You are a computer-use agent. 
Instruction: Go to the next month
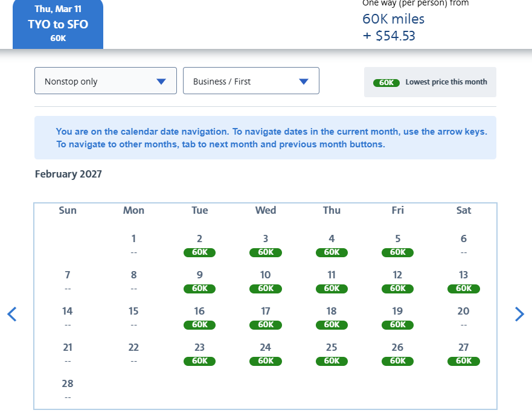click(x=519, y=314)
